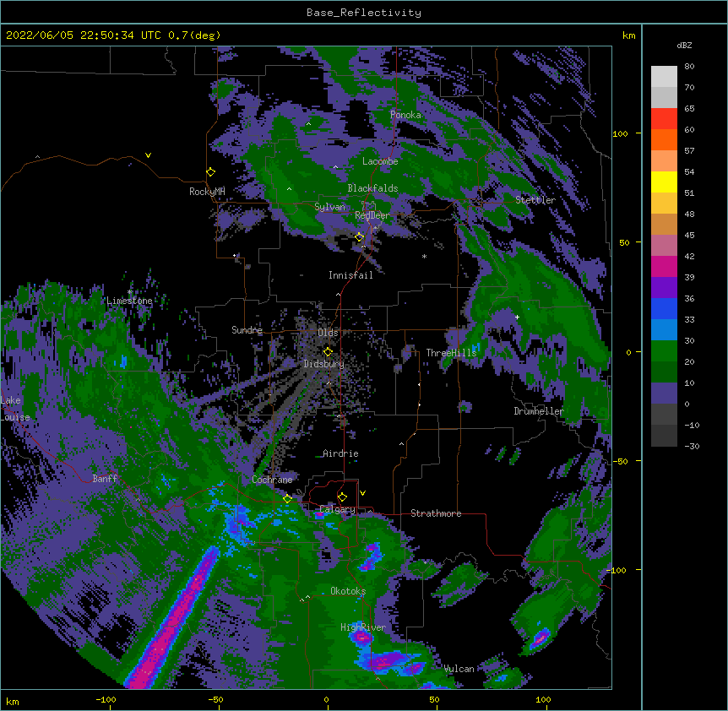This screenshot has width=728, height=711.
Task: Click the red 60-65 dBZ legend swatch
Action: pyautogui.click(x=664, y=119)
